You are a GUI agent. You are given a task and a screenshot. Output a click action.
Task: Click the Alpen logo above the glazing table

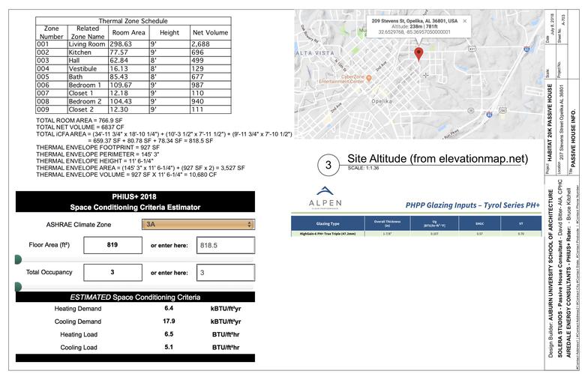click(325, 198)
